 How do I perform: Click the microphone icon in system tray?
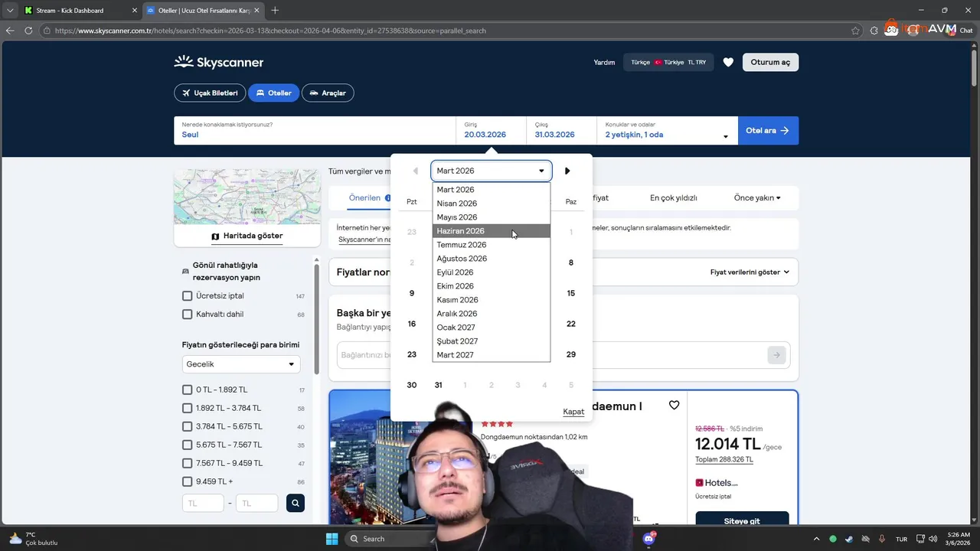point(882,539)
